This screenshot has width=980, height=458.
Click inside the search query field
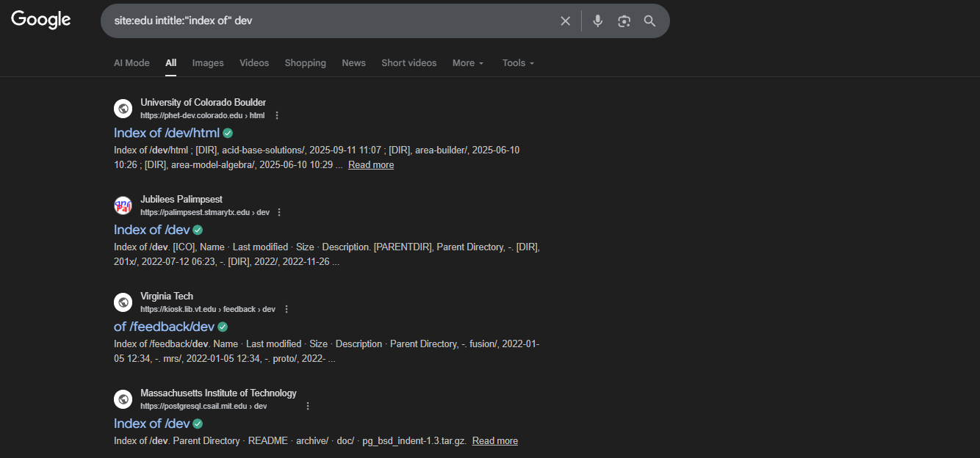click(x=331, y=21)
